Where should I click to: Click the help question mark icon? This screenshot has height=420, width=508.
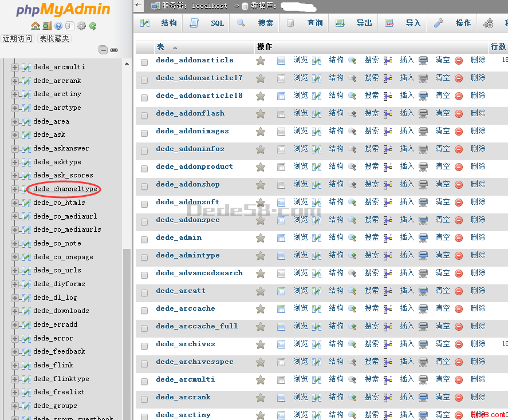point(58,26)
